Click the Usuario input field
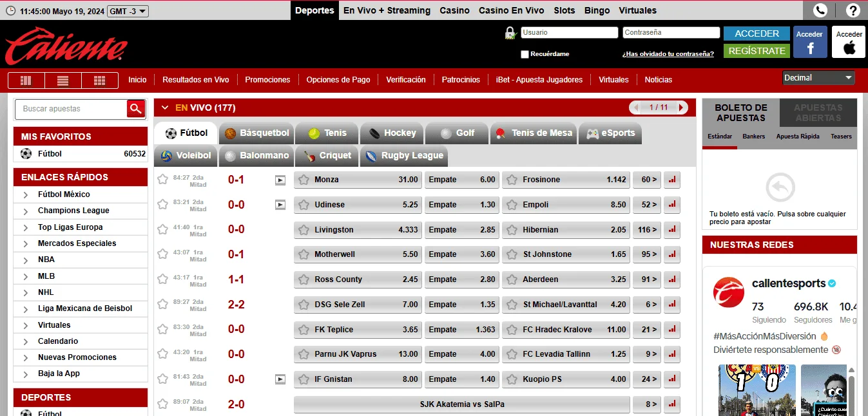This screenshot has height=416, width=868. click(x=569, y=33)
